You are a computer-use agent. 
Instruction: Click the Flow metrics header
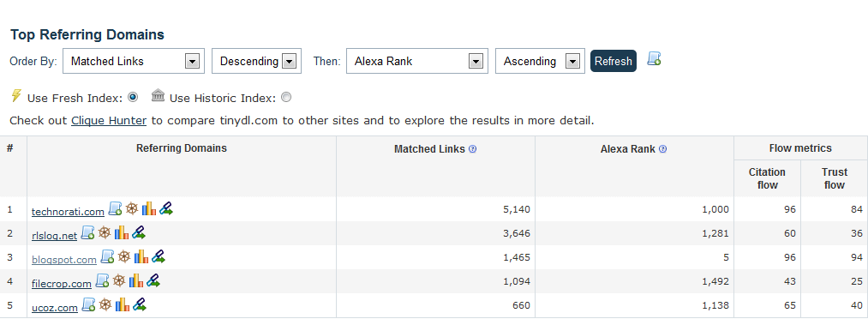pos(800,147)
